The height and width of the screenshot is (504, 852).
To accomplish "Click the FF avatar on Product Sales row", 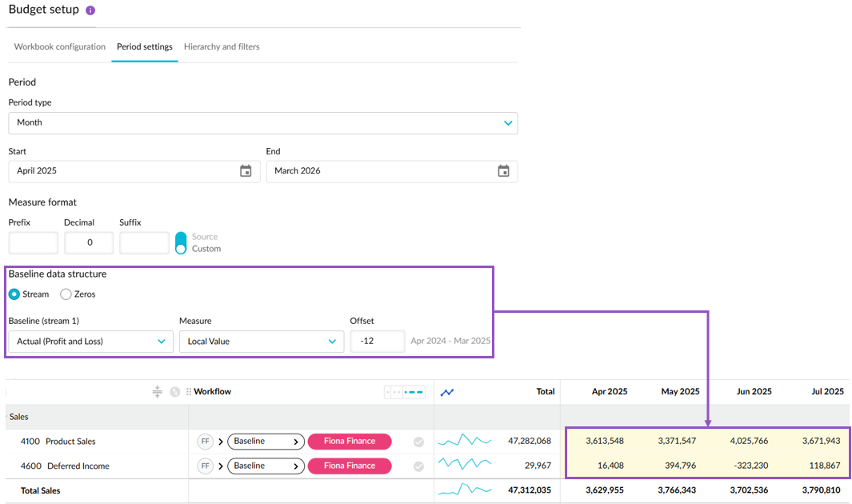I will [206, 442].
